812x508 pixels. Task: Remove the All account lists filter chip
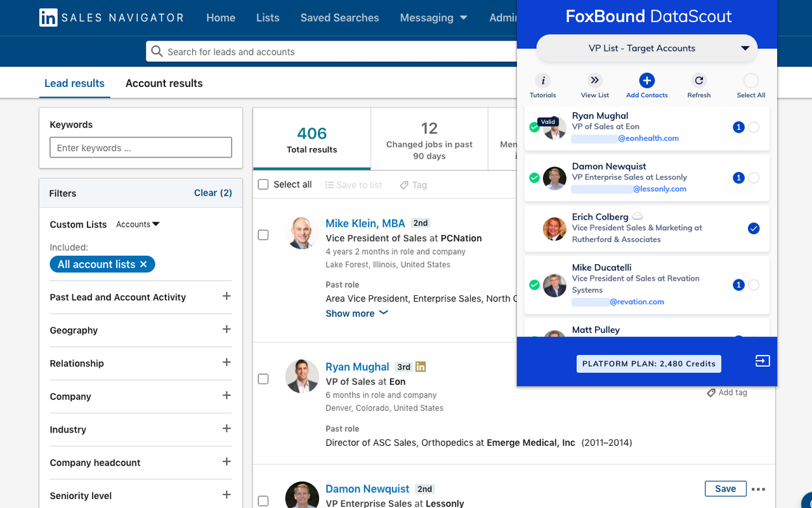[x=143, y=264]
